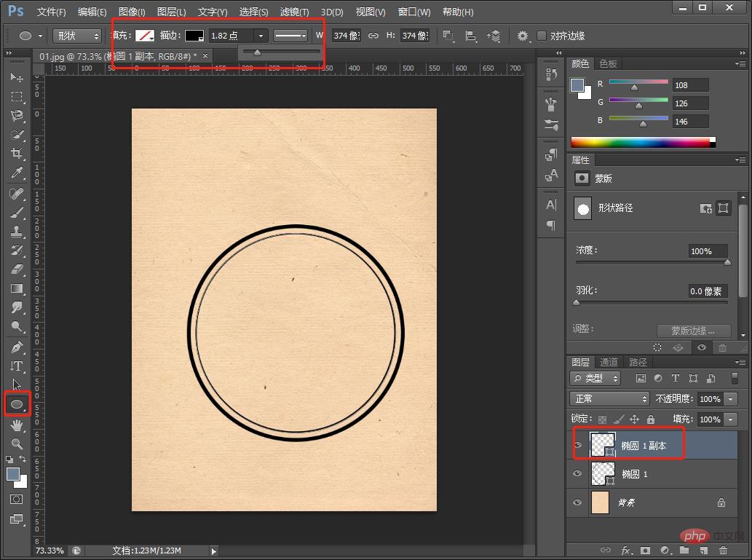Click the 蒙版边缘... button
Viewport: 752px width, 560px height.
[x=693, y=330]
